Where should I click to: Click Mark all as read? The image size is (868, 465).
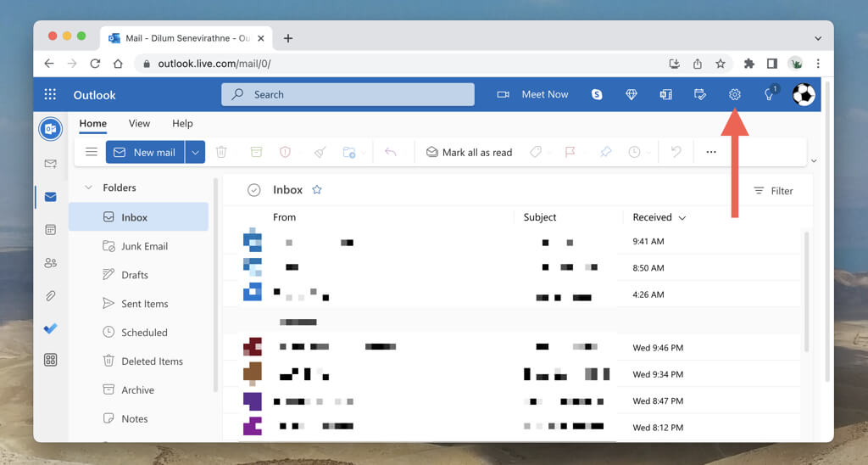coord(469,153)
